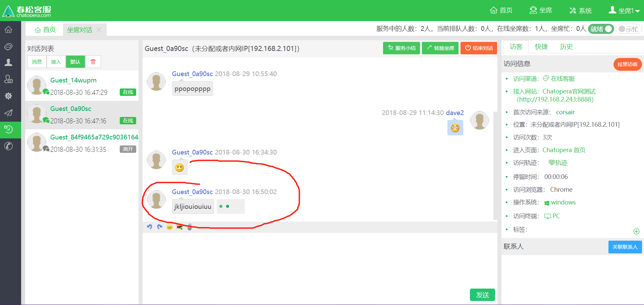Open the chat bubble icon in the left sidebar

point(8,47)
